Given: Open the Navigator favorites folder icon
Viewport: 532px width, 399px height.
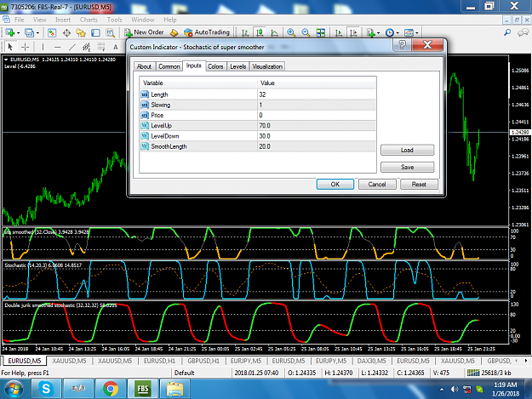Looking at the screenshot, I should (x=81, y=32).
